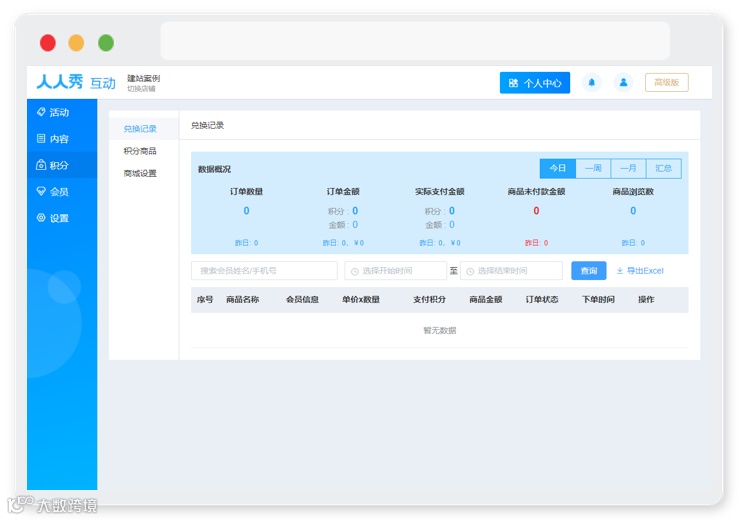Switch data overview to 汇总
The image size is (740, 520).
pos(664,168)
